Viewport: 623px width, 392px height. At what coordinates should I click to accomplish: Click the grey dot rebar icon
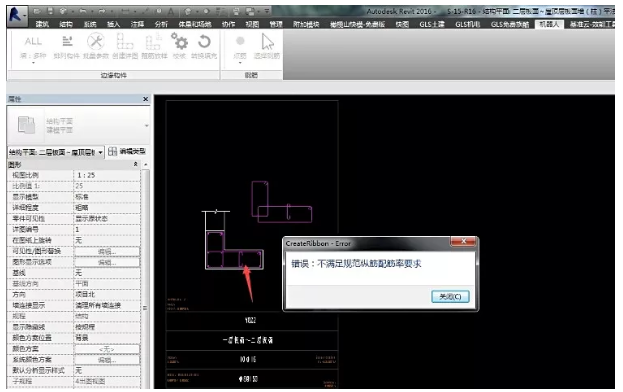tap(240, 41)
